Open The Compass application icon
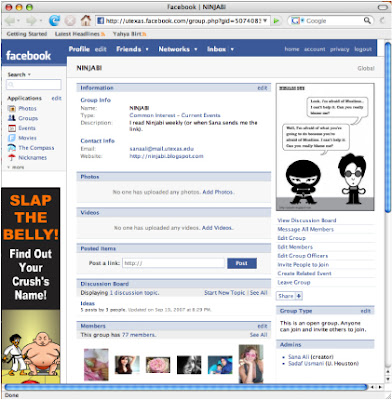This screenshot has height=400, width=392. tap(12, 148)
